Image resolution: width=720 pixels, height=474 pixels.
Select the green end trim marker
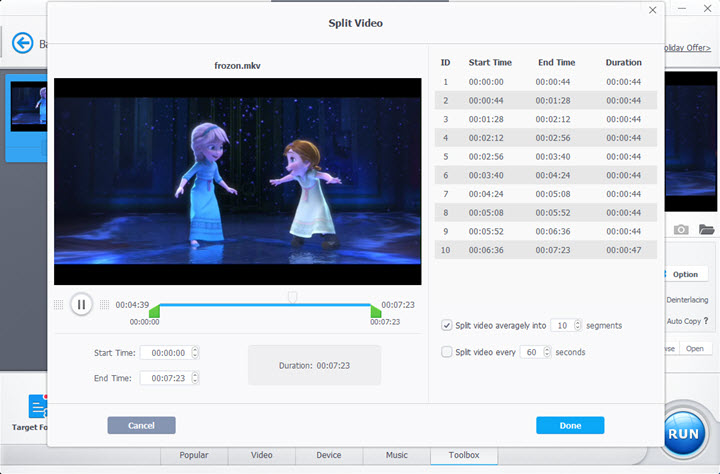point(376,312)
